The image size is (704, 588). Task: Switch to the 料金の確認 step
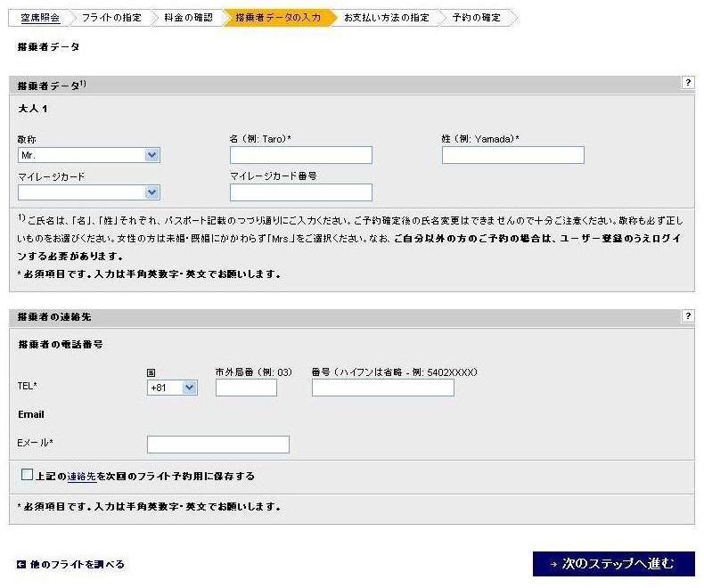pyautogui.click(x=188, y=17)
